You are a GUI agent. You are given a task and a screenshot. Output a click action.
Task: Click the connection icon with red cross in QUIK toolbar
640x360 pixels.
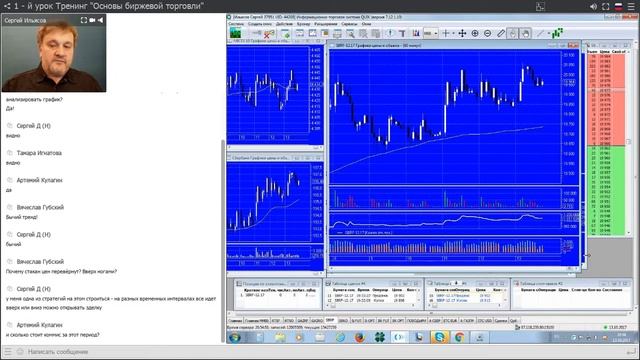pos(269,33)
